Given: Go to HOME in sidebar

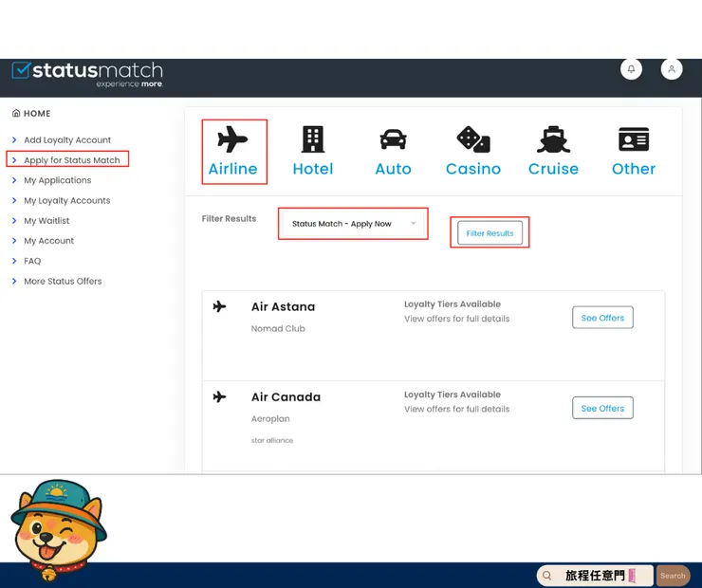Looking at the screenshot, I should tap(37, 113).
